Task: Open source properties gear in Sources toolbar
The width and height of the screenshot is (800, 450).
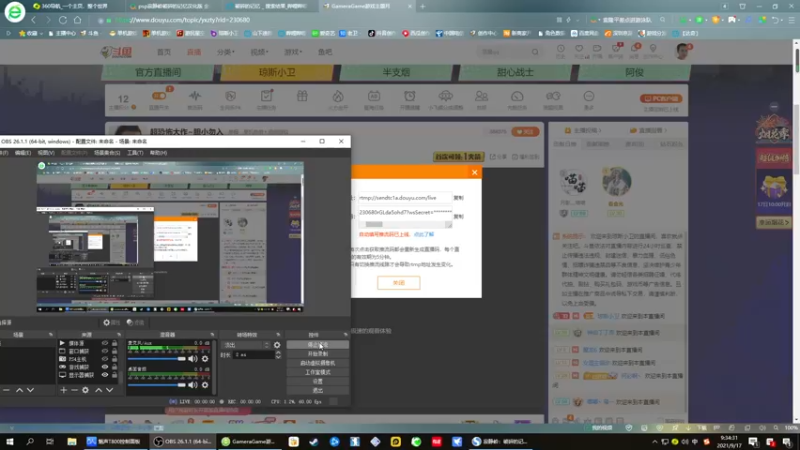Action: pyautogui.click(x=85, y=390)
